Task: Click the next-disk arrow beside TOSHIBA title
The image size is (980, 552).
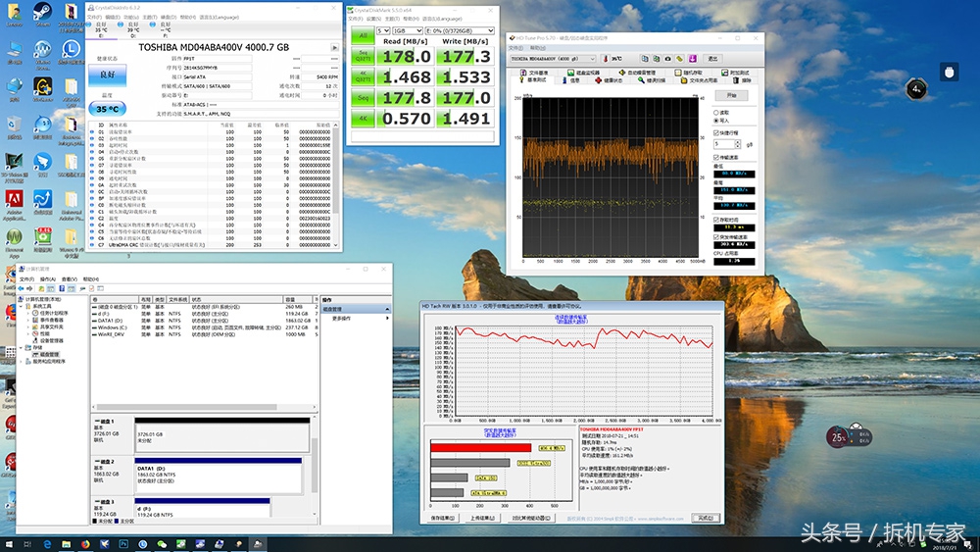Action: 334,47
